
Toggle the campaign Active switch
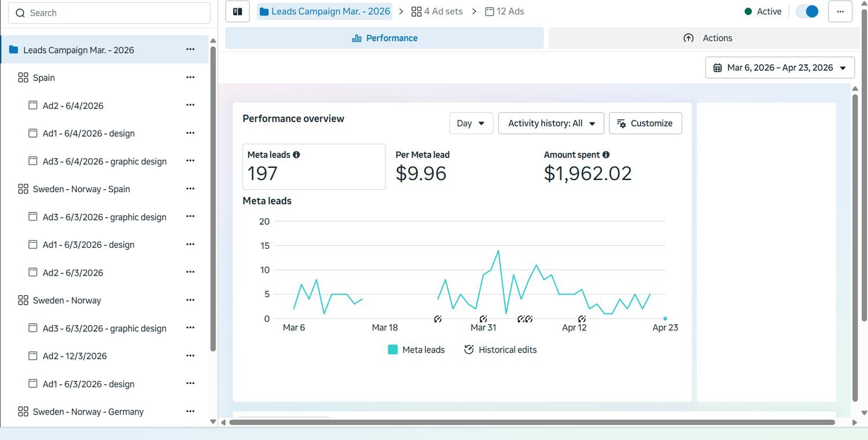pyautogui.click(x=807, y=12)
